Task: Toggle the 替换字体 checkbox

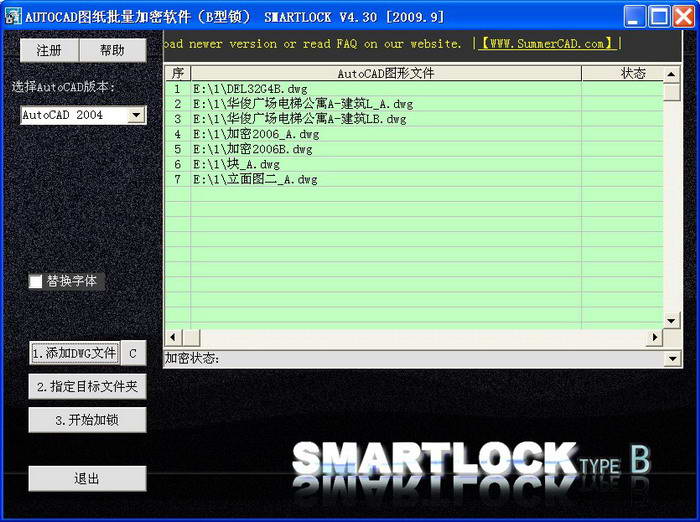Action: click(x=35, y=281)
